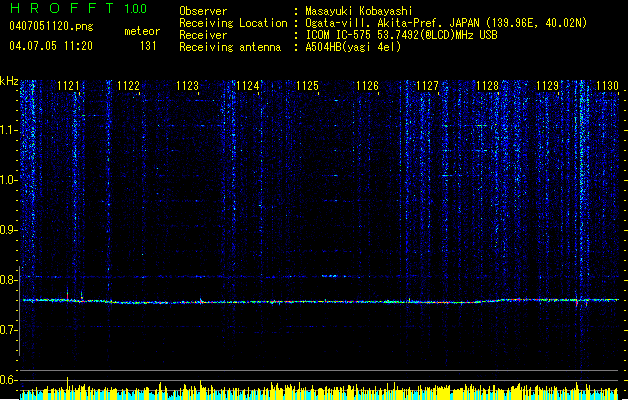This screenshot has height=400, width=629.
Task: Click the kHz axis unit label
Action: click(x=9, y=81)
